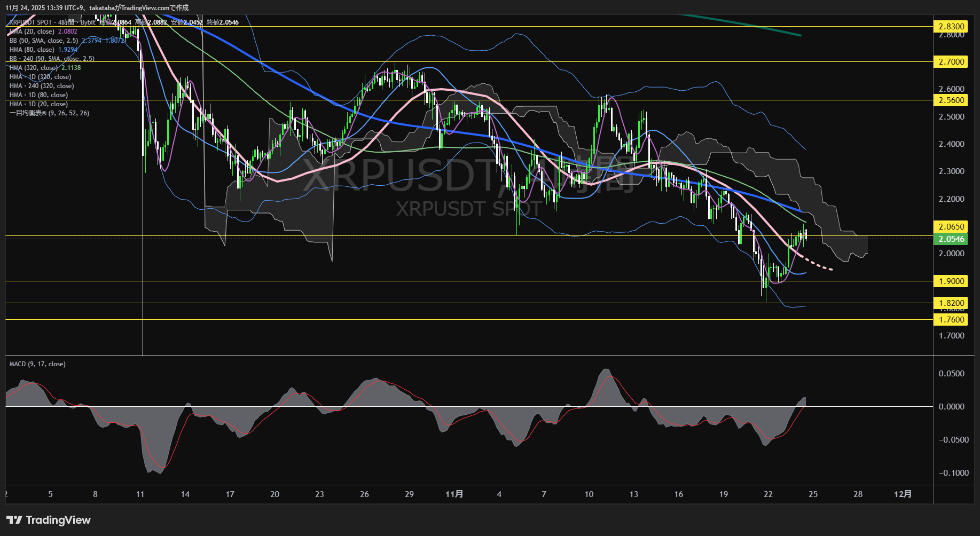Toggle visibility of the 一目均衡表 Ichimoku indicator
This screenshot has width=980, height=536.
pyautogui.click(x=48, y=113)
